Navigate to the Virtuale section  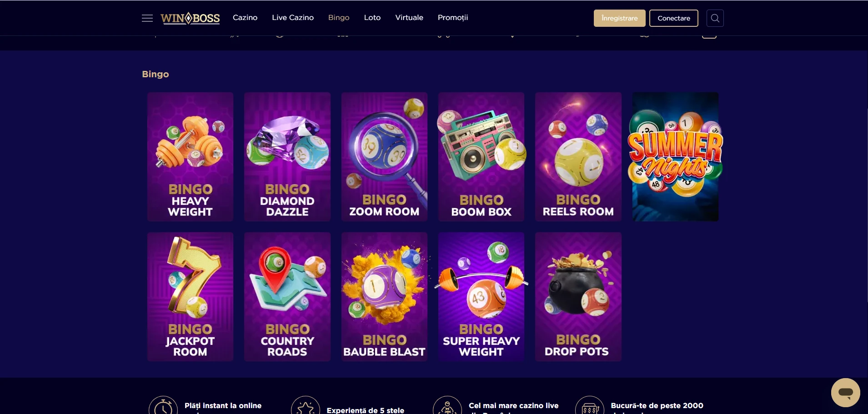(409, 18)
